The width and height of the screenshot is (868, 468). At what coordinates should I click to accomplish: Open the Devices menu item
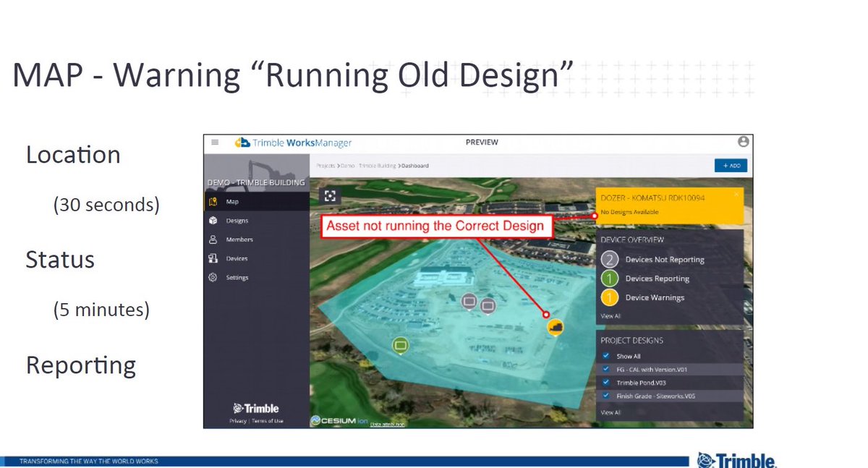point(257,258)
